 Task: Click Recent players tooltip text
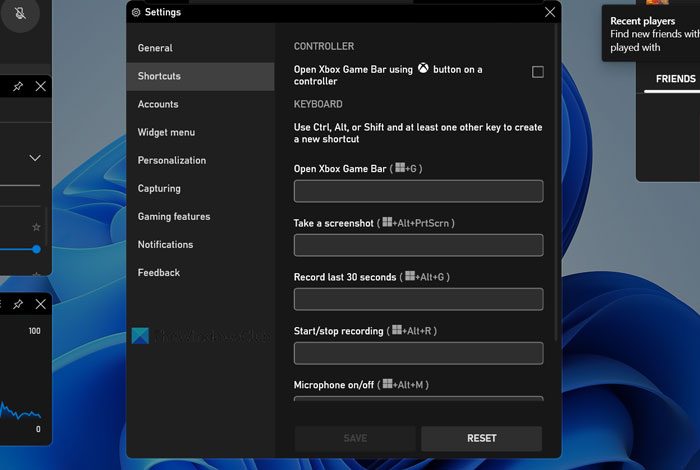pyautogui.click(x=642, y=21)
